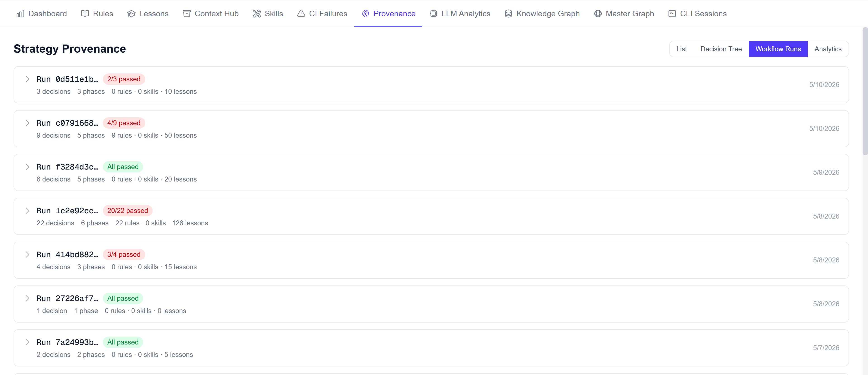
Task: Click the Strategy Provenance heading
Action: (x=70, y=49)
